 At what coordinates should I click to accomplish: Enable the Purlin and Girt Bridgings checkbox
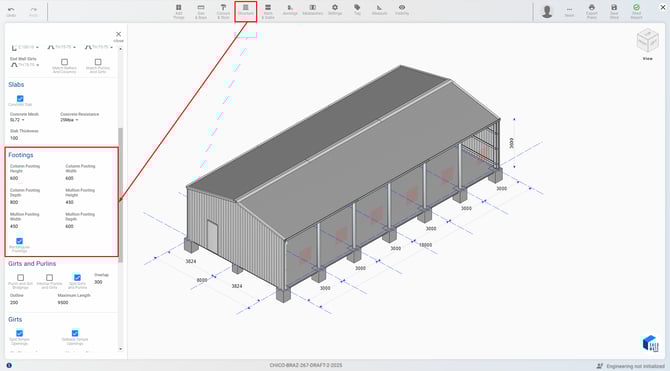pos(21,278)
